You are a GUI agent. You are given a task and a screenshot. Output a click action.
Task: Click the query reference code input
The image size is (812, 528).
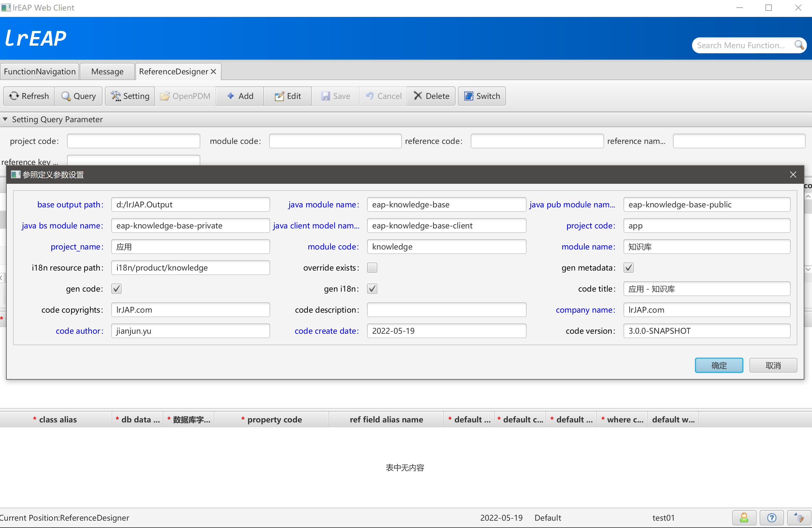[x=537, y=141]
